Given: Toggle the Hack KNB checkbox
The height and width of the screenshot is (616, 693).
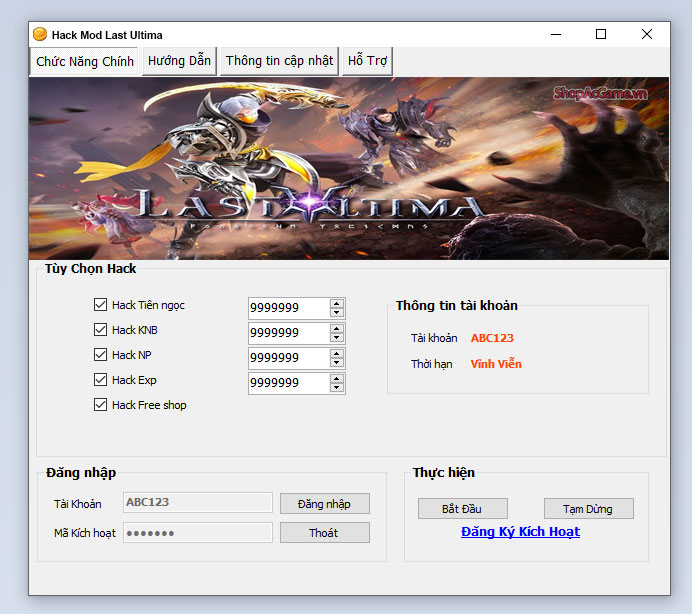Looking at the screenshot, I should tap(100, 330).
